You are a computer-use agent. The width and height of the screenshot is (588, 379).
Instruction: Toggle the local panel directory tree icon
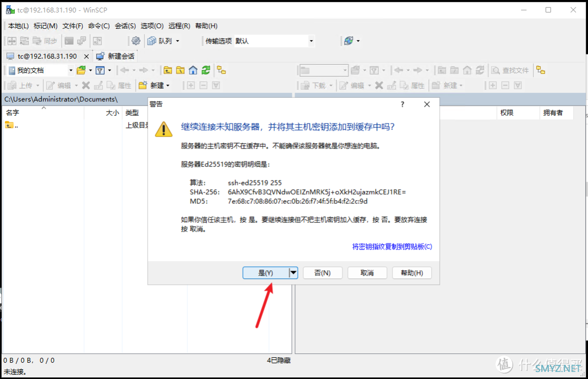(x=222, y=70)
